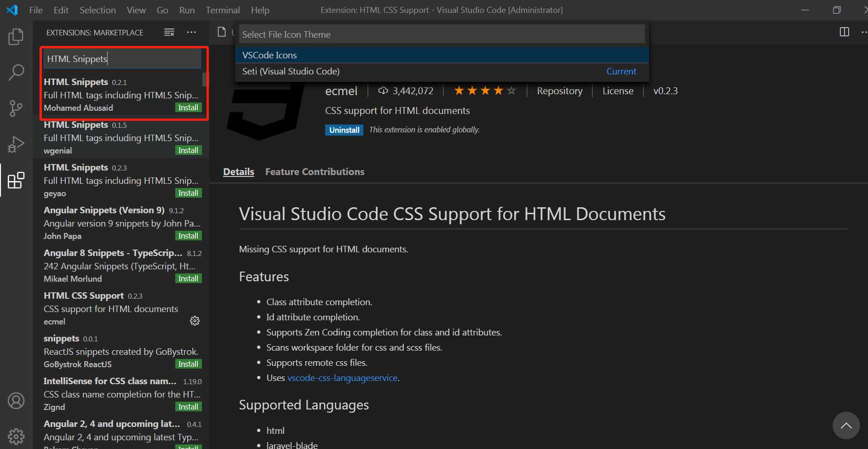This screenshot has height=449, width=868.
Task: Open the Run menu
Action: coord(187,10)
